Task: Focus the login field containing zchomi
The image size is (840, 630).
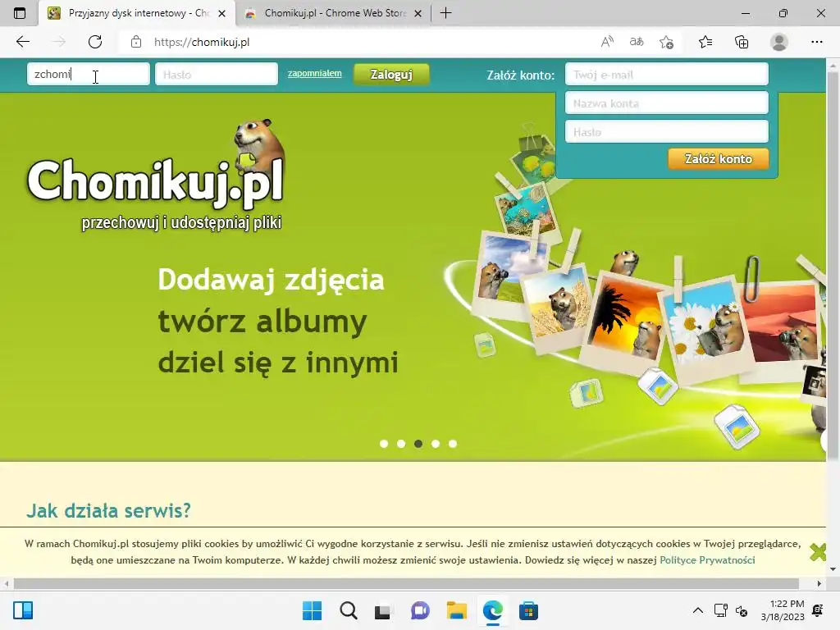Action: (89, 74)
